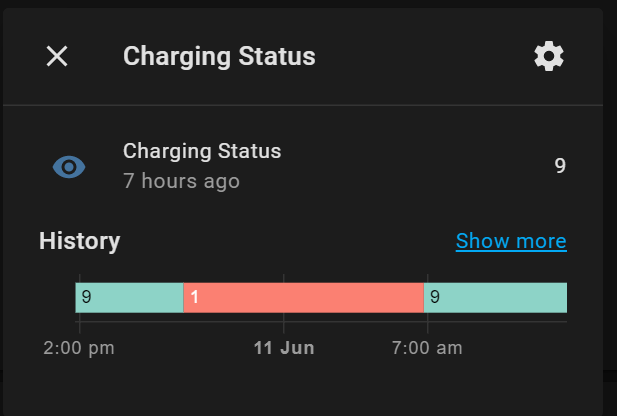This screenshot has height=416, width=617.
Task: Close the Charging Status dialog
Action: point(57,57)
